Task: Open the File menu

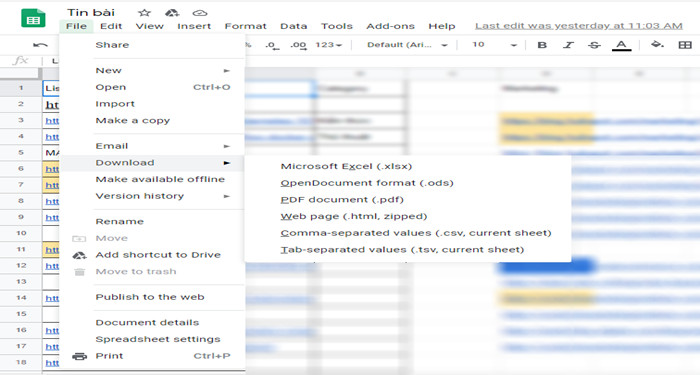Action: coord(76,26)
